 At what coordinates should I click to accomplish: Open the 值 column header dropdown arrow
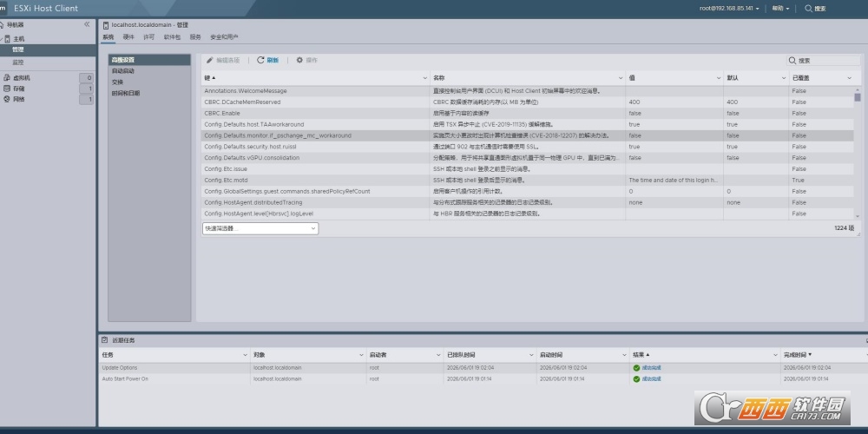pyautogui.click(x=719, y=78)
